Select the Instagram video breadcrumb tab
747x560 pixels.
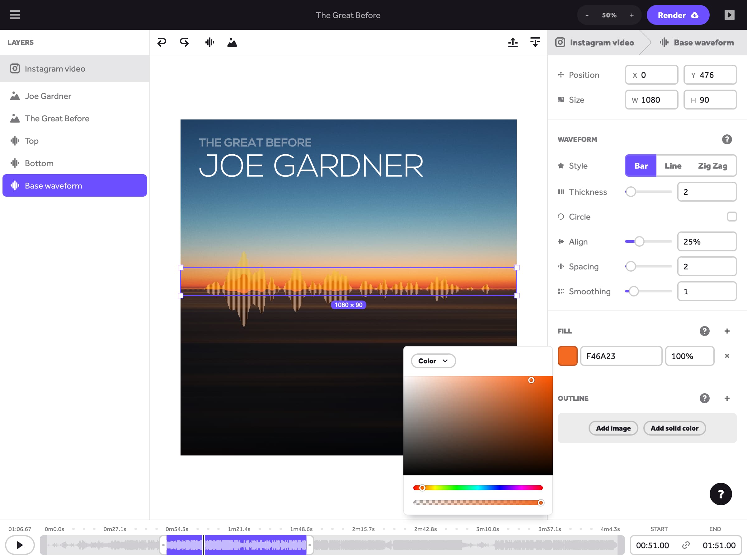tap(595, 43)
